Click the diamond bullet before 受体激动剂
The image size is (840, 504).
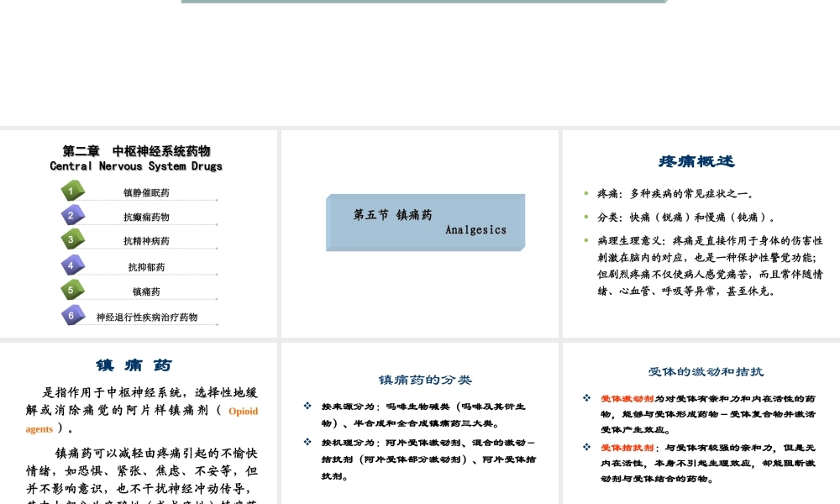click(586, 398)
